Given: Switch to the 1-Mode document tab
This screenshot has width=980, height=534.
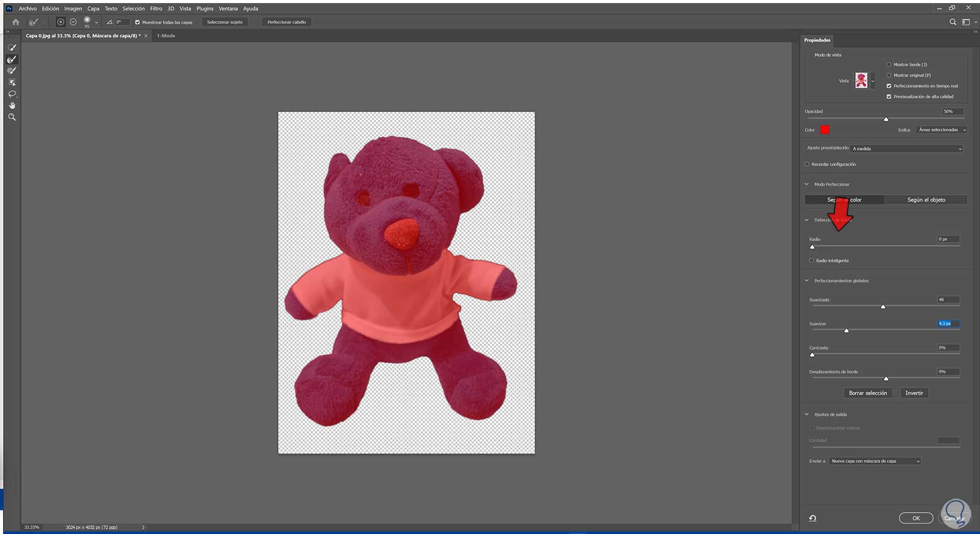Looking at the screenshot, I should pyautogui.click(x=166, y=36).
